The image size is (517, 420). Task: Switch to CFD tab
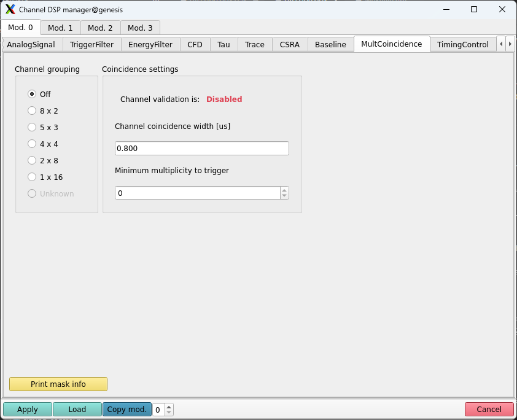point(195,44)
